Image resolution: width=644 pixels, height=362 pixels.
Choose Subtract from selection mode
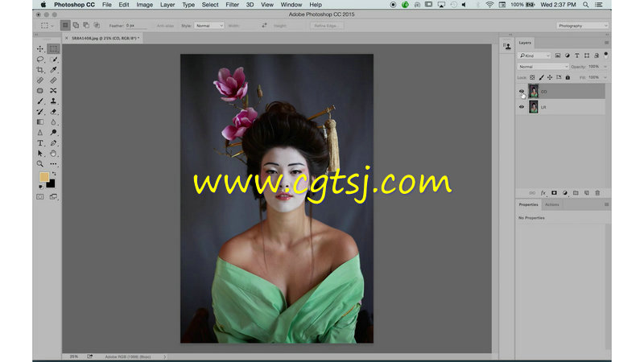(86, 26)
